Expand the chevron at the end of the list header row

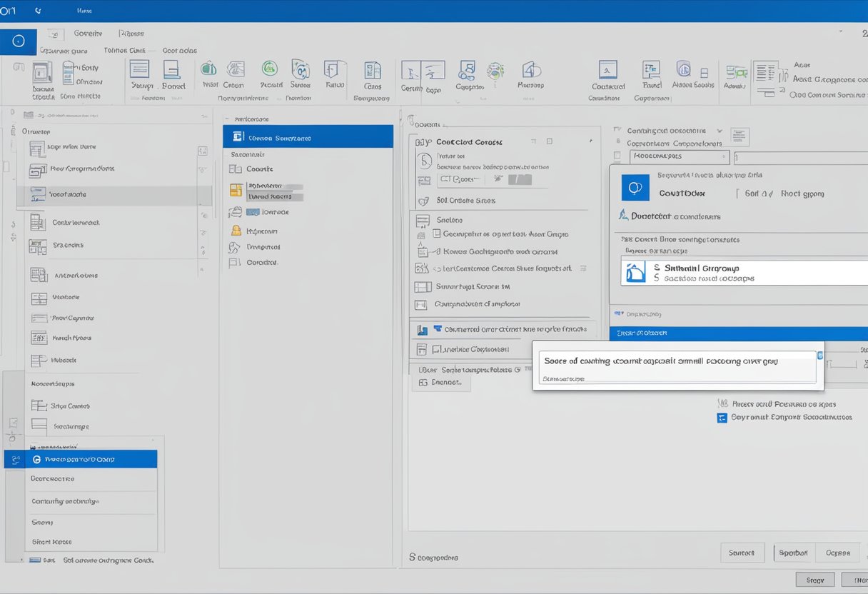(x=591, y=141)
